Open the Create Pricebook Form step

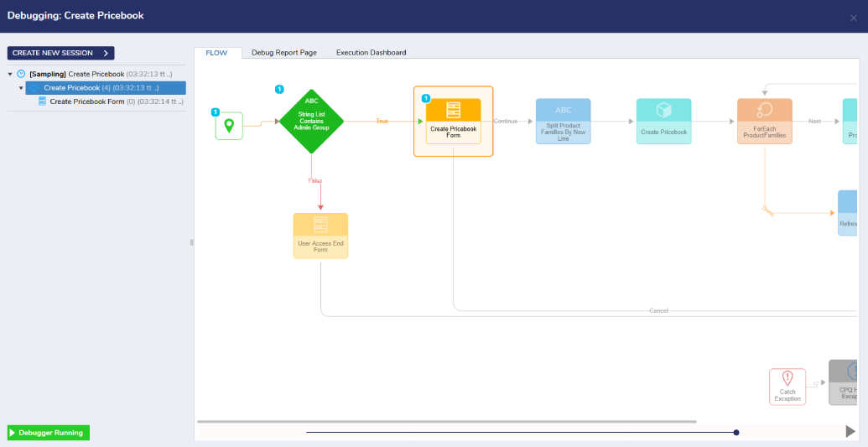coord(454,122)
